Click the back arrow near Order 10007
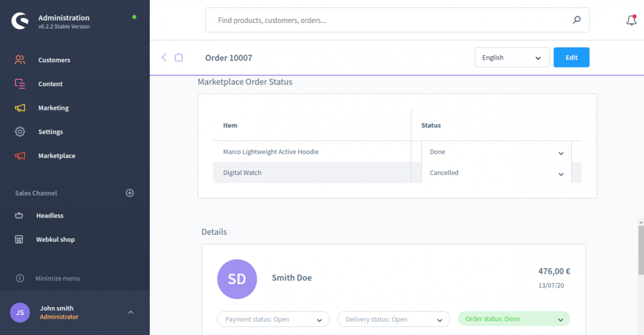Viewport: 644px width, 335px height. (x=164, y=57)
